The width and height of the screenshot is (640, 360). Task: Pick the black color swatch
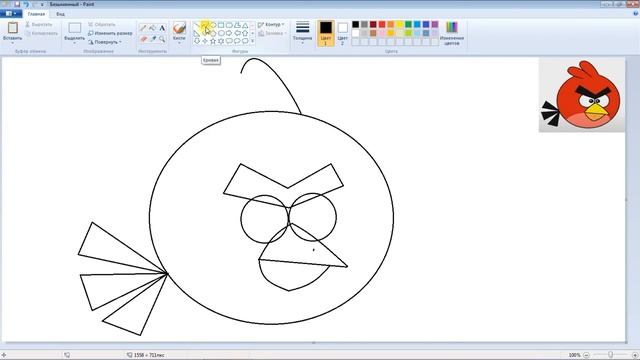pos(356,24)
